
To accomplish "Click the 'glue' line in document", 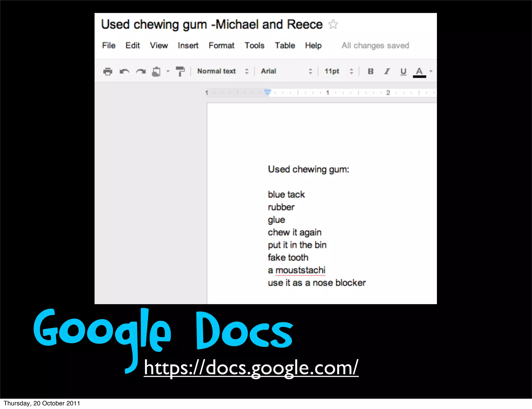I will (x=276, y=220).
